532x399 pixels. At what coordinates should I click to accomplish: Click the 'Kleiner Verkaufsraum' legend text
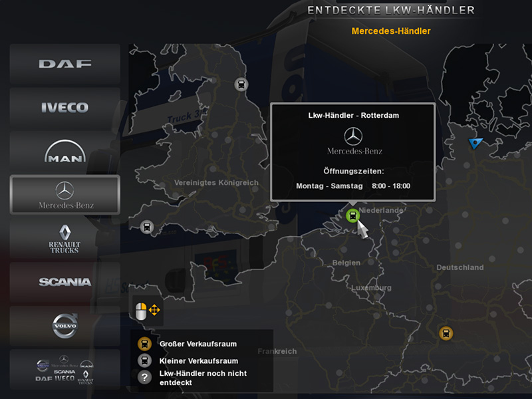tap(198, 360)
